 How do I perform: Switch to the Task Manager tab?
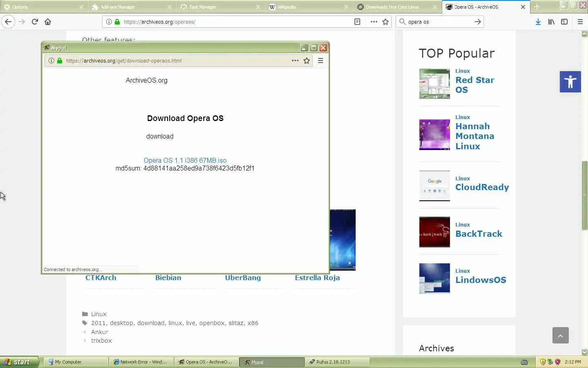coord(220,7)
